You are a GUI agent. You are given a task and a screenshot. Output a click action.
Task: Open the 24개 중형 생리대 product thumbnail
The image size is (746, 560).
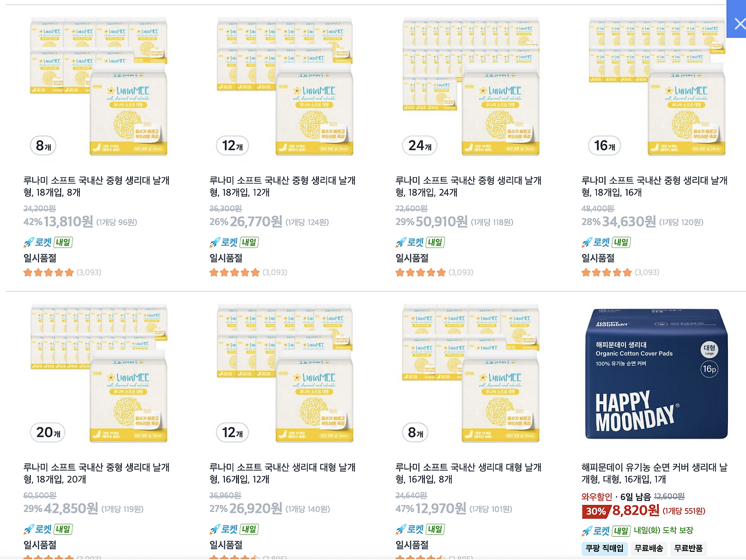(471, 86)
